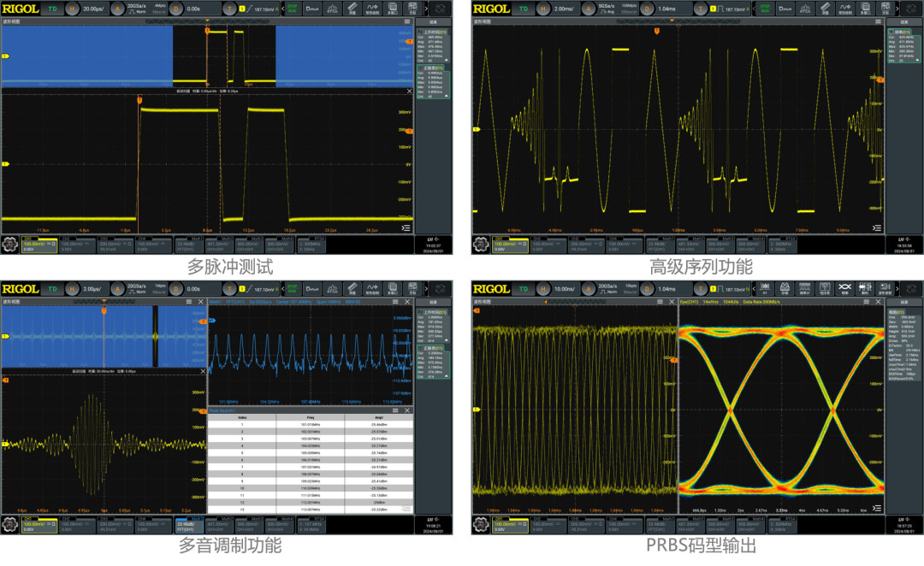Open cursor icon in the 20.00µs multi-pulse panel
924x566 pixels.
412,9
